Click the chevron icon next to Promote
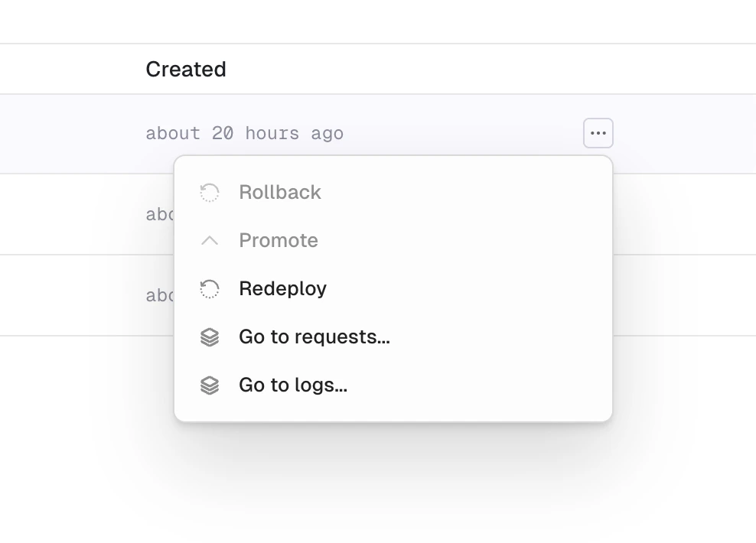Image resolution: width=756 pixels, height=543 pixels. click(209, 240)
